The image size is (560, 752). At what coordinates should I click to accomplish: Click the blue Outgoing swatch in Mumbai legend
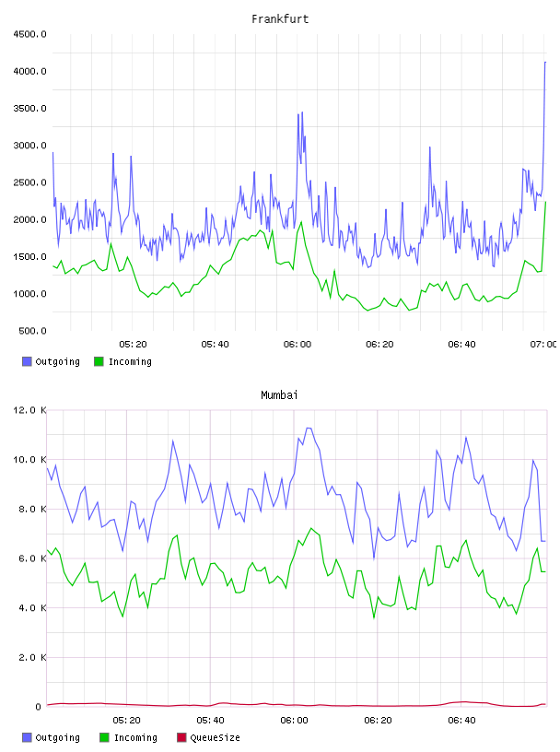(x=27, y=737)
